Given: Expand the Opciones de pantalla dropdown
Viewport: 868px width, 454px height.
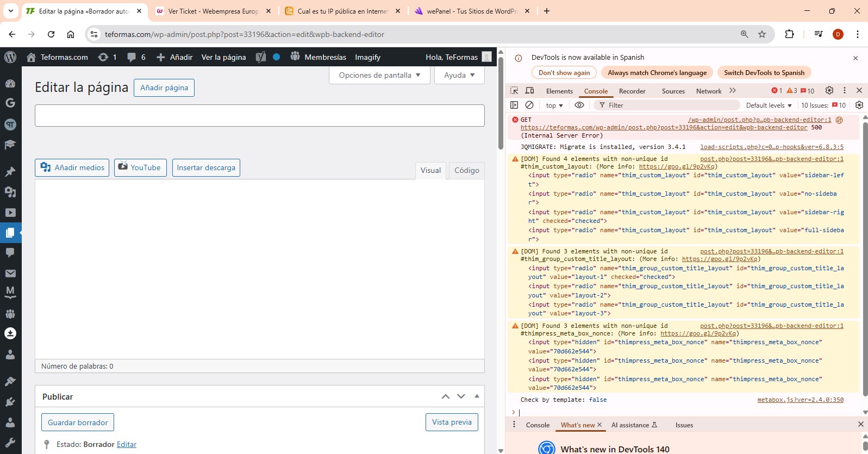Looking at the screenshot, I should 379,75.
